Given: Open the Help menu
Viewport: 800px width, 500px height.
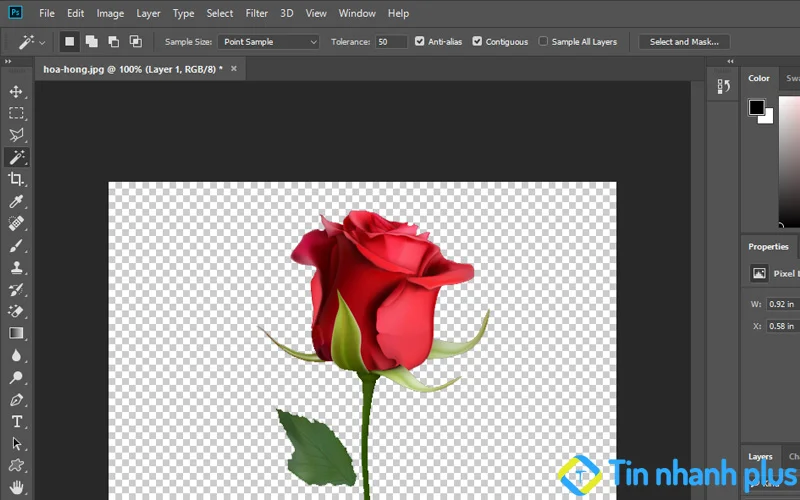Looking at the screenshot, I should pos(398,13).
